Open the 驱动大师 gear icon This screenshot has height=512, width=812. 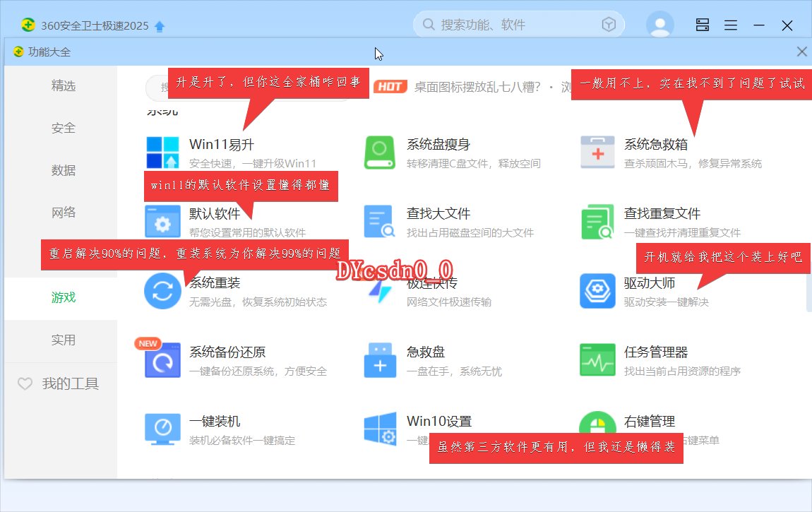597,291
